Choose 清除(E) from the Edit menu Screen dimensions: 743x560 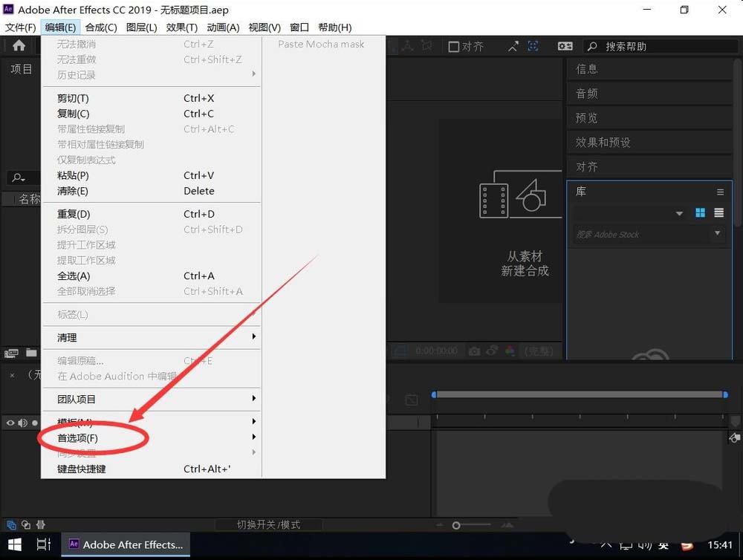click(x=152, y=191)
